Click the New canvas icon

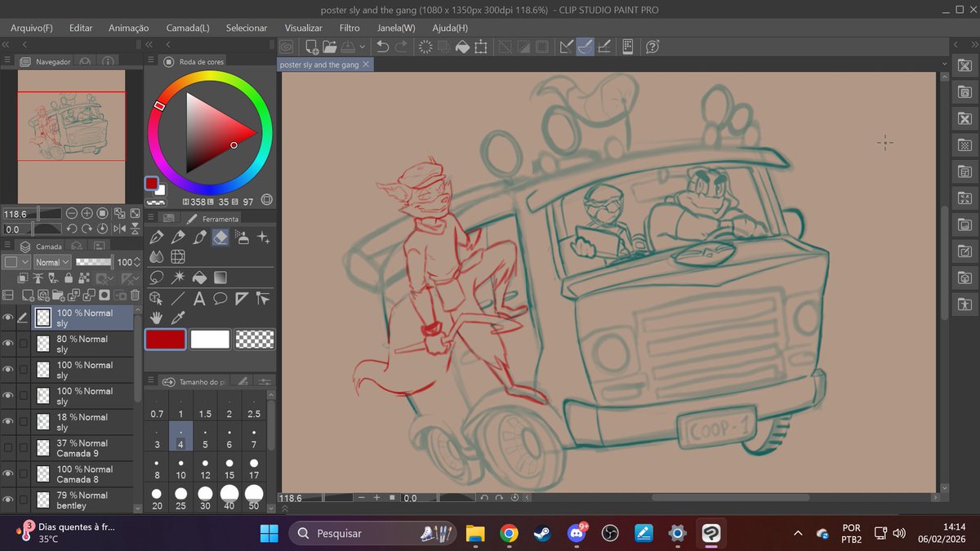pos(312,47)
